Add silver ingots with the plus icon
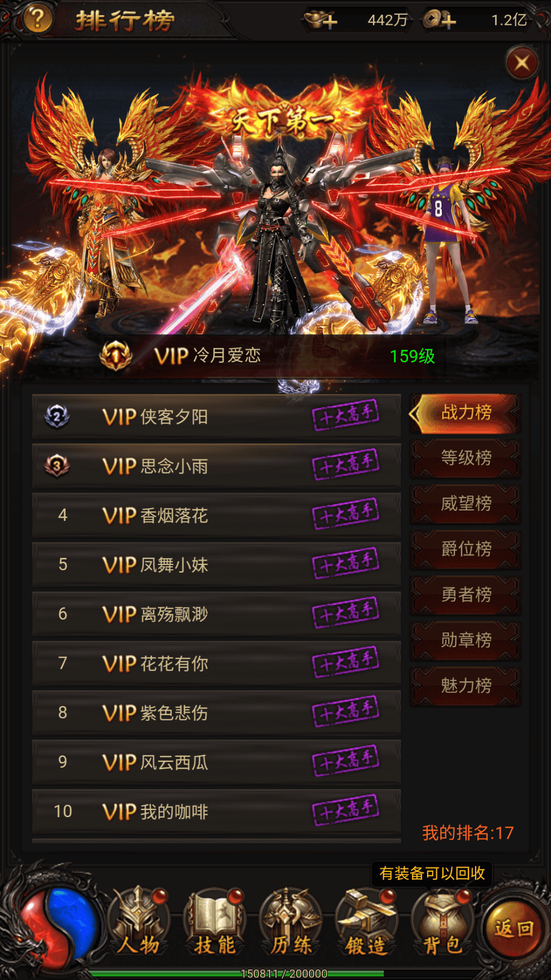The width and height of the screenshot is (551, 980). 320,20
